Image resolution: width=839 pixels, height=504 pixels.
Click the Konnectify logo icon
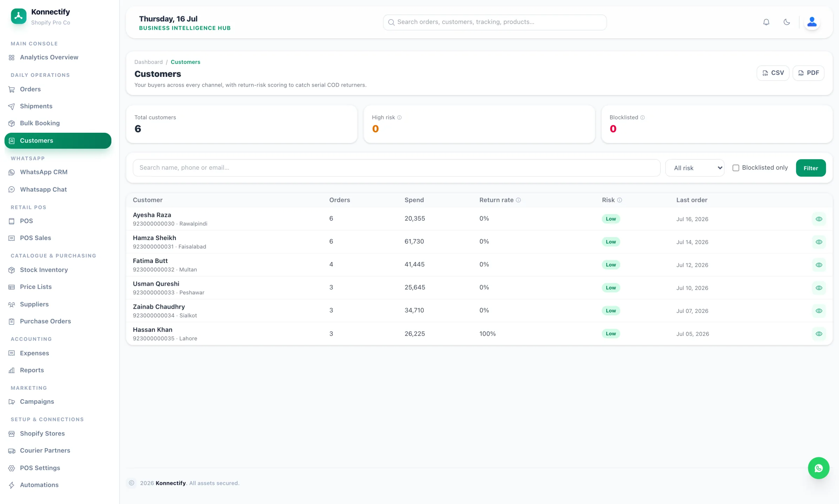pos(19,16)
